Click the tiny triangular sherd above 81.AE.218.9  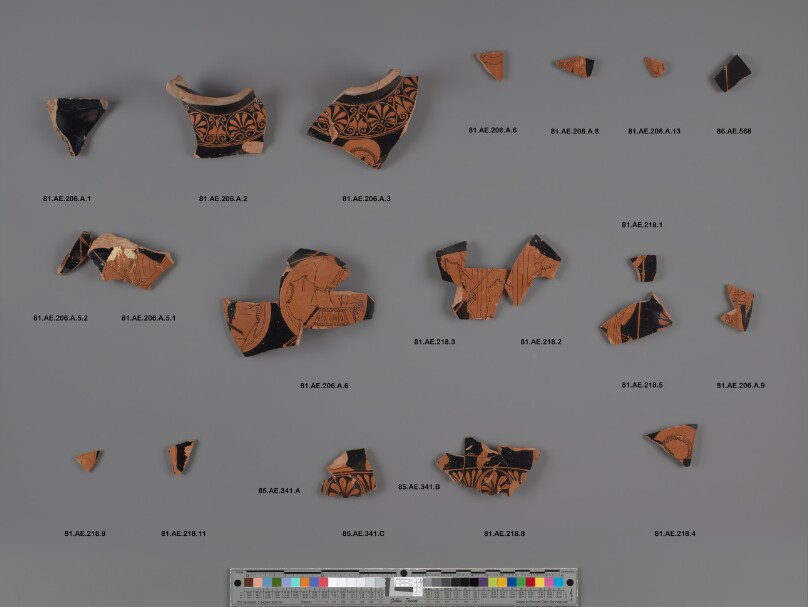pos(89,461)
